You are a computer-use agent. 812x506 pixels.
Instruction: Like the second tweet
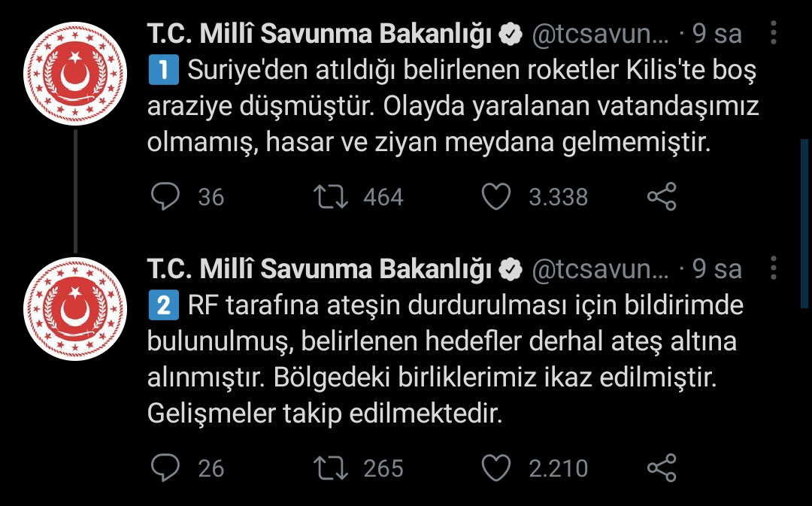(x=496, y=468)
